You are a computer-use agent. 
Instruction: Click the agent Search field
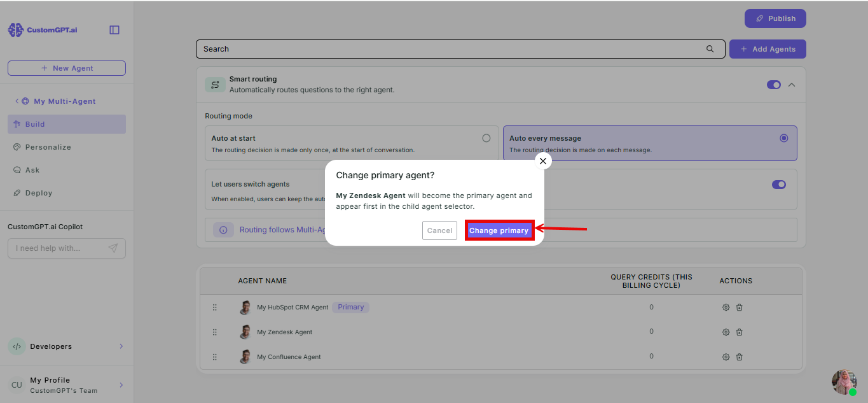point(460,49)
